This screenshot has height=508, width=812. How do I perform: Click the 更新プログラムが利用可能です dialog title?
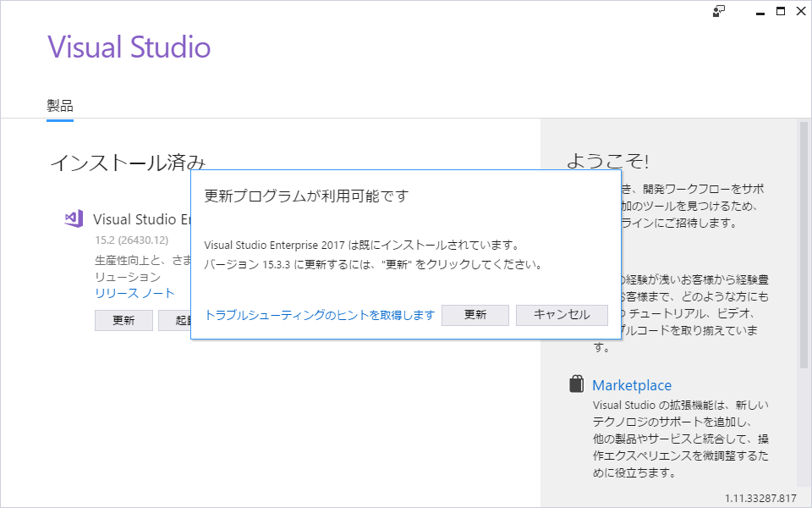click(x=306, y=196)
